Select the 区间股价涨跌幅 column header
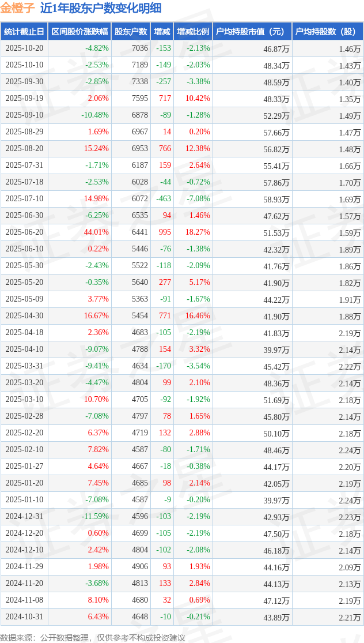 [x=79, y=32]
